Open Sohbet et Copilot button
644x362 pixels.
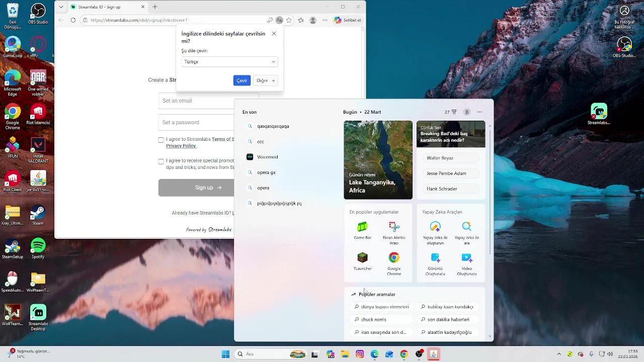click(x=348, y=20)
